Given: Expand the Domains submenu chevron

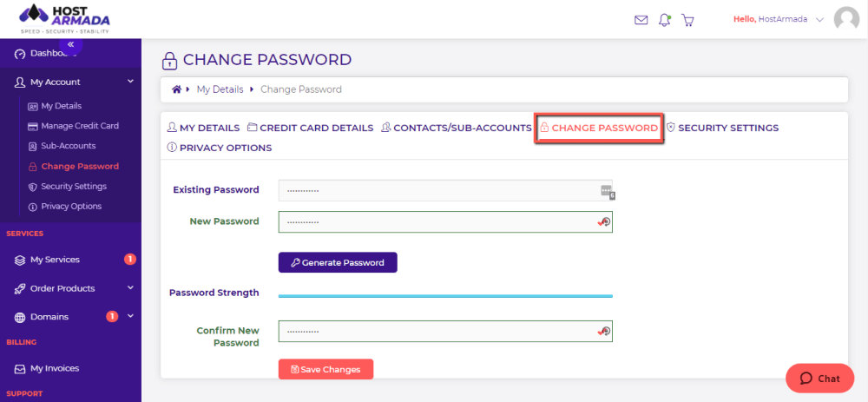Looking at the screenshot, I should (131, 316).
